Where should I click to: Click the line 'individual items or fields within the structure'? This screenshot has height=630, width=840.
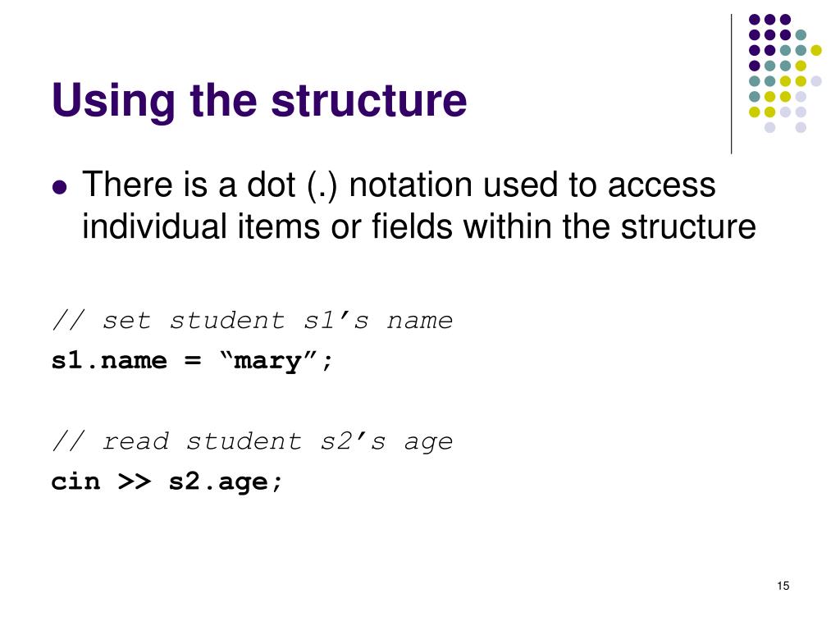pyautogui.click(x=418, y=226)
